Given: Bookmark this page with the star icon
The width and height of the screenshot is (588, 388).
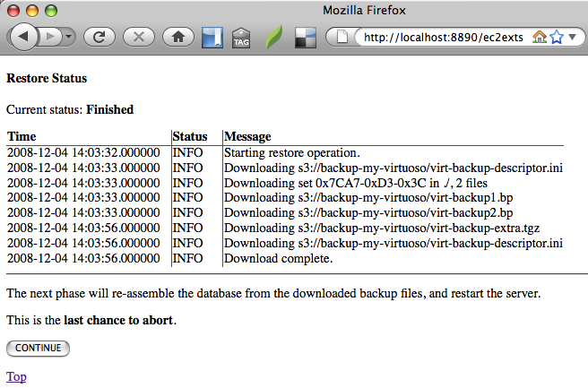Looking at the screenshot, I should (x=556, y=37).
